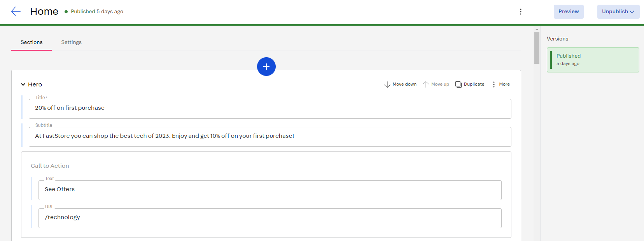
Task: Click the Preview button
Action: pos(569,12)
